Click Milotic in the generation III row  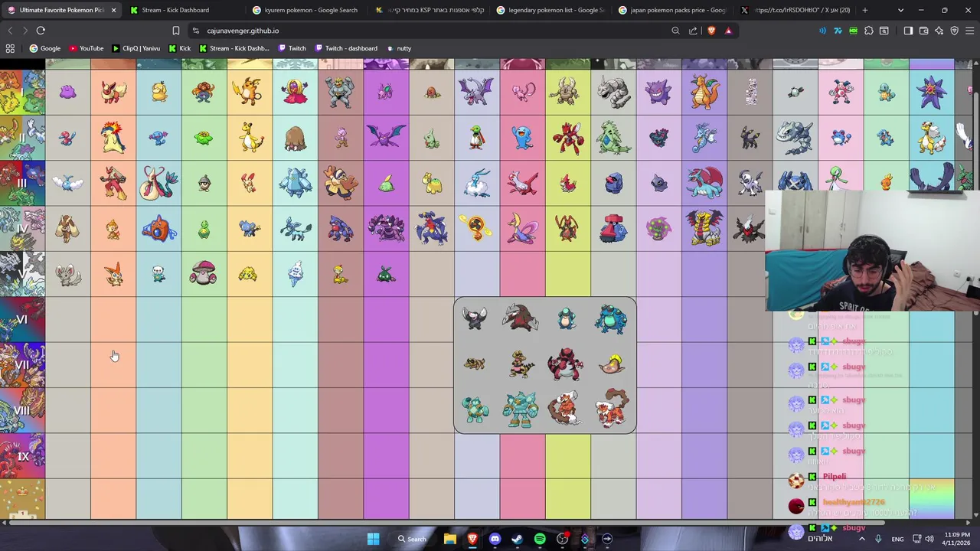tap(158, 184)
